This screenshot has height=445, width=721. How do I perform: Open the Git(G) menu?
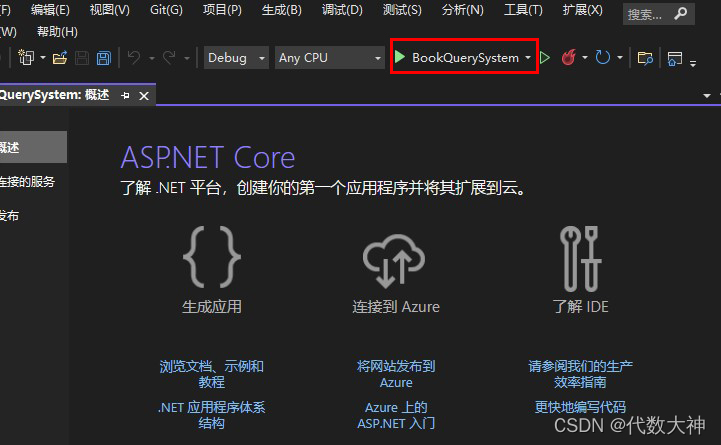(166, 10)
